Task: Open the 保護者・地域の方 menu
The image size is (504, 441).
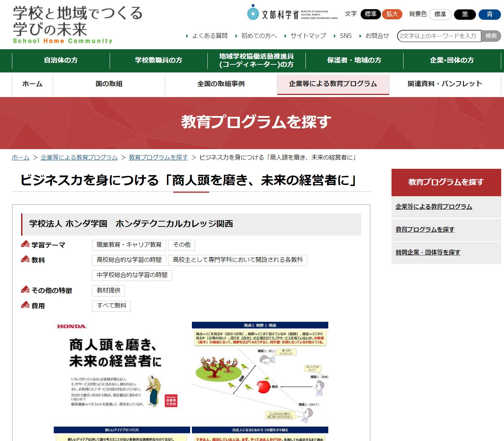Action: 353,60
